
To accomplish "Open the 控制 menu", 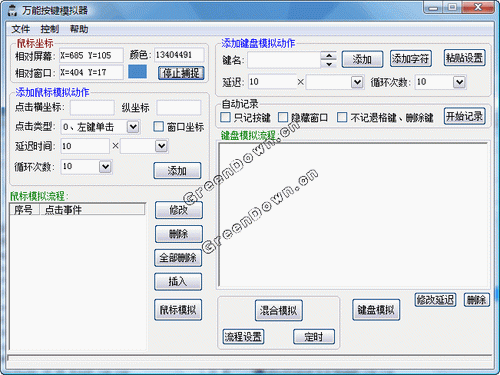I will (x=50, y=29).
